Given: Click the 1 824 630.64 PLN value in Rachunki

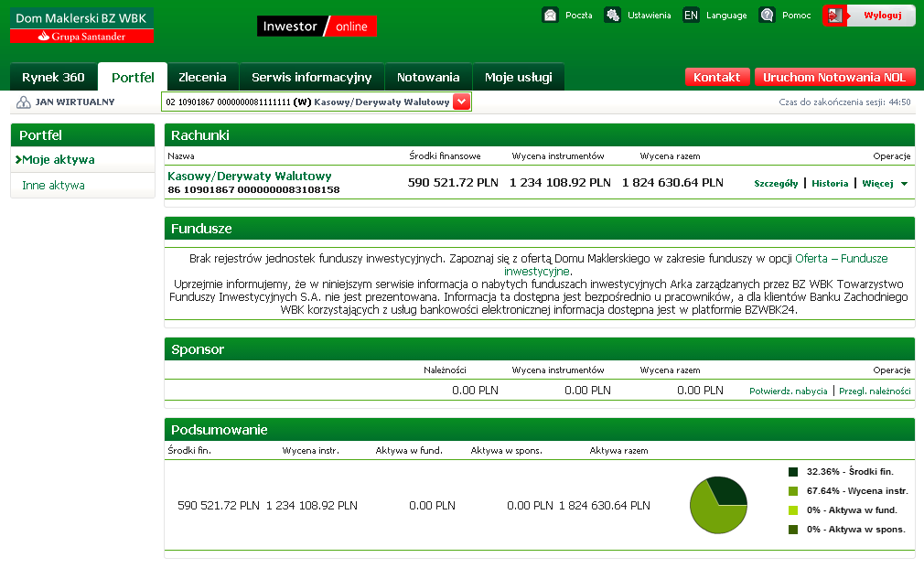Looking at the screenshot, I should [x=672, y=183].
